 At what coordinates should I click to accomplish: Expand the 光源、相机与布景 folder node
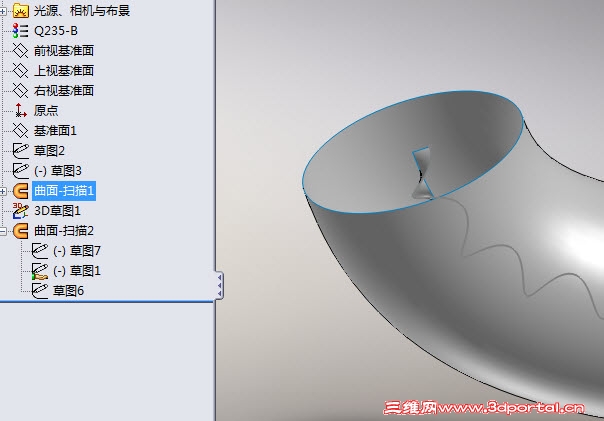[x=3, y=11]
